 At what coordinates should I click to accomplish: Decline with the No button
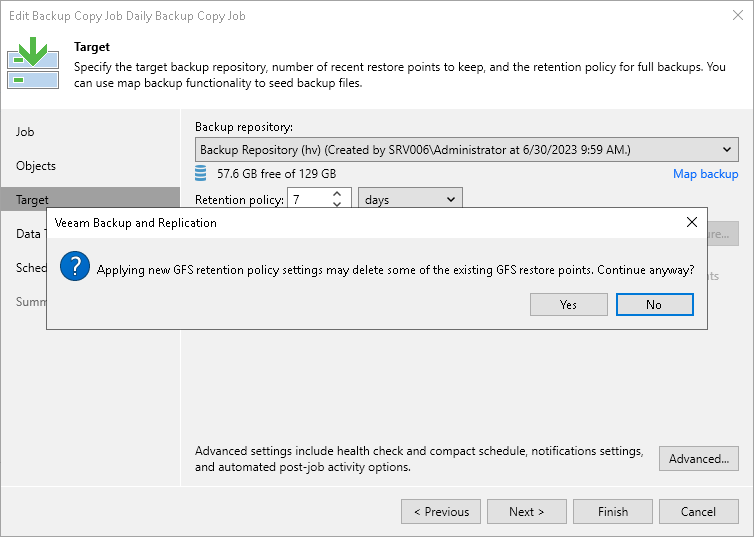pos(654,304)
